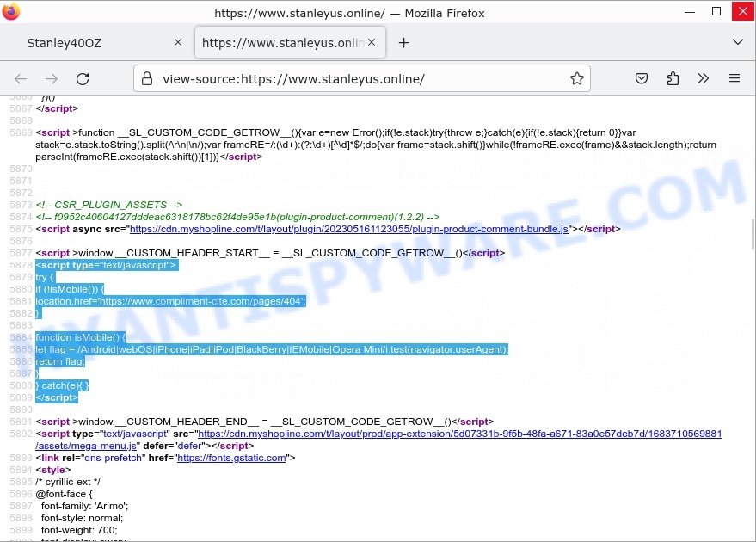Maximize the Firefox window

click(x=716, y=11)
